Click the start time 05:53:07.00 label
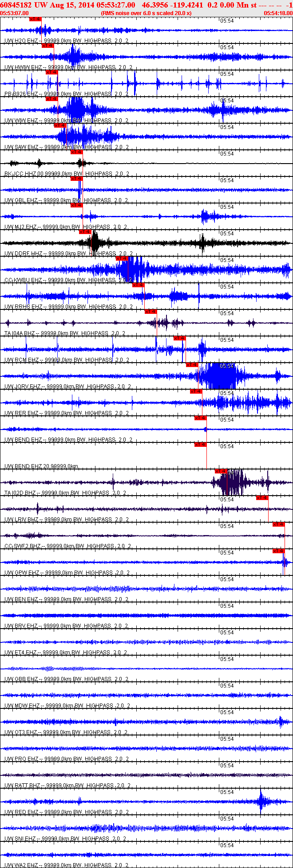The height and width of the screenshot is (868, 293). 14,13
